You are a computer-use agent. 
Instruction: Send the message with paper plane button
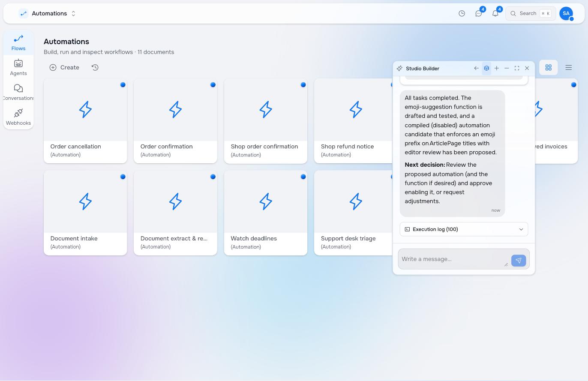pyautogui.click(x=519, y=260)
